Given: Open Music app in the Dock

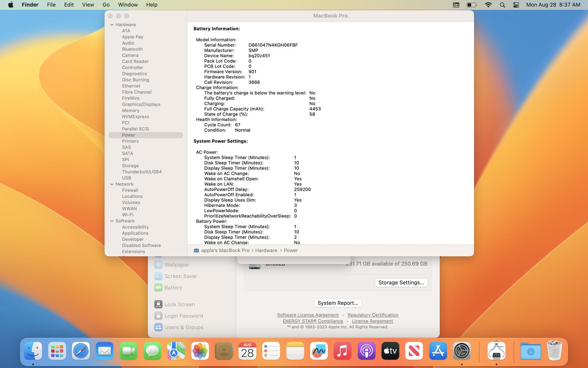Looking at the screenshot, I should click(x=343, y=351).
